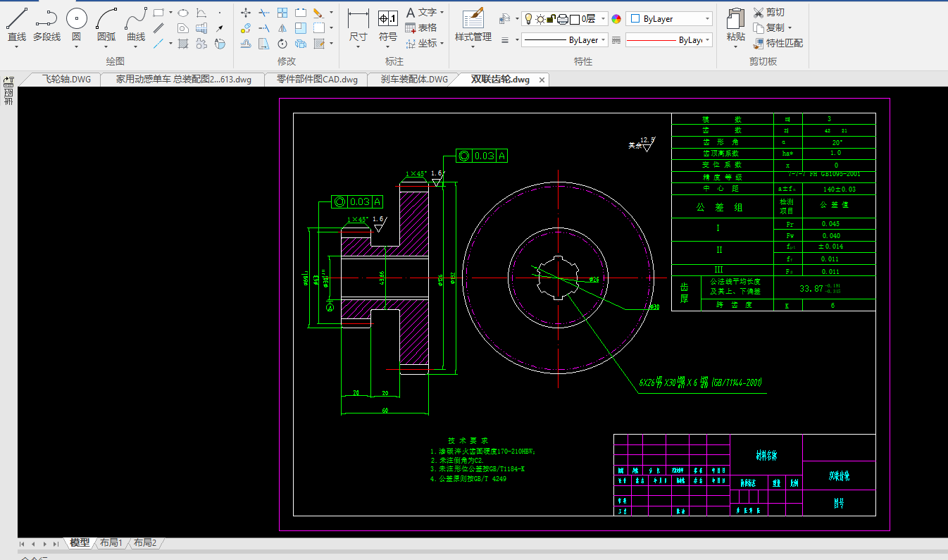Toggle the layer freeze sun icon
Viewport: 948px width, 560px height.
[540, 19]
